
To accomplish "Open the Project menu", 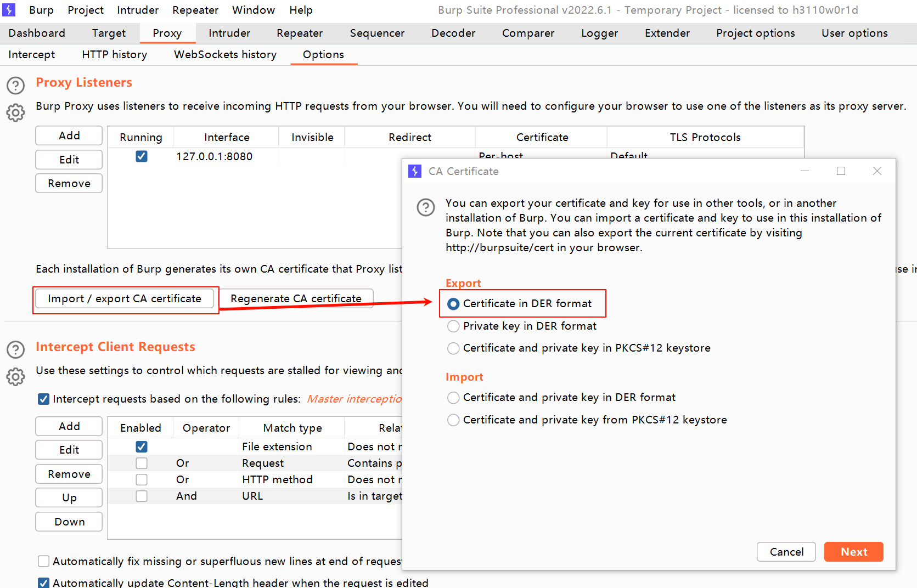I will pos(86,10).
